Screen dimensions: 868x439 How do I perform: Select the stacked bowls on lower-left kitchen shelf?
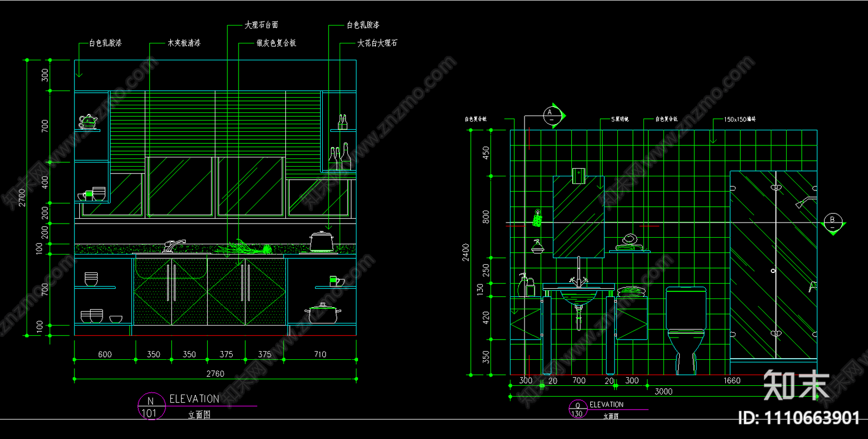(x=92, y=316)
